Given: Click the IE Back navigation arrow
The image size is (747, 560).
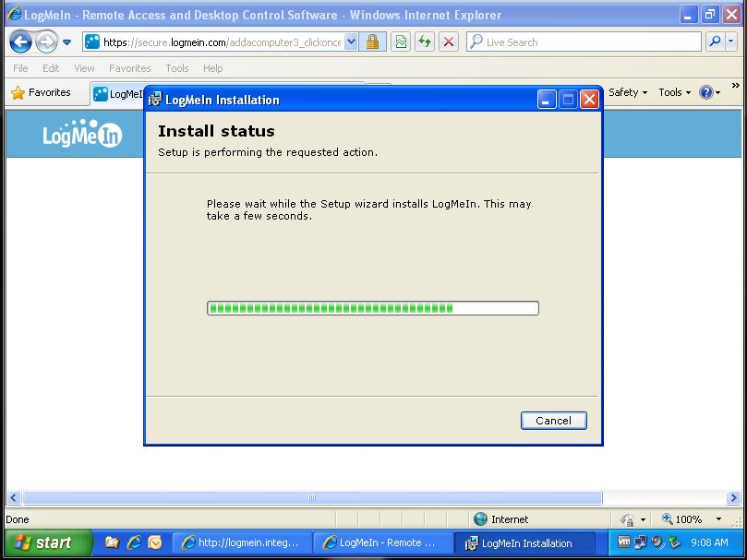Looking at the screenshot, I should pos(20,42).
